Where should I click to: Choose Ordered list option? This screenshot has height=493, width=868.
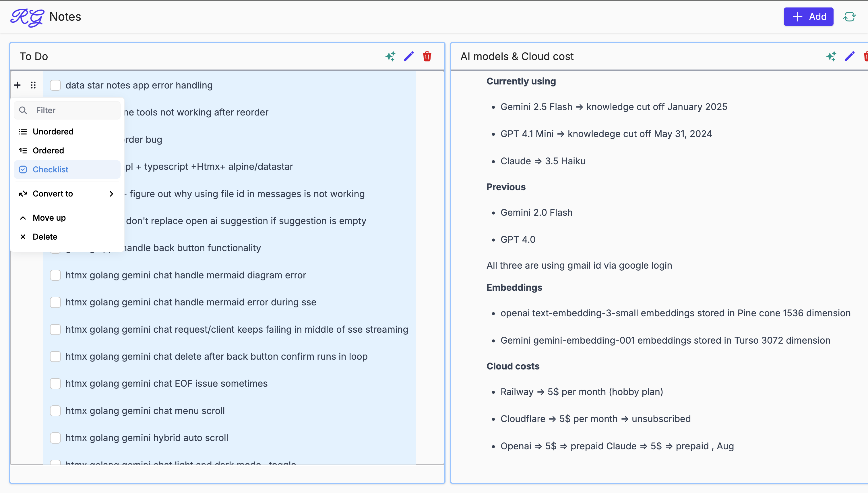[67, 150]
